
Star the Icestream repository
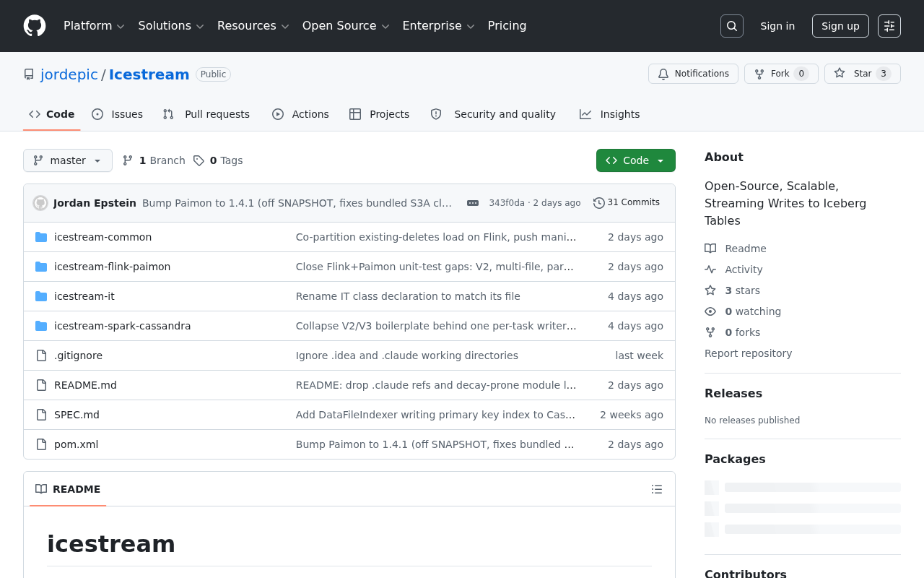point(863,74)
